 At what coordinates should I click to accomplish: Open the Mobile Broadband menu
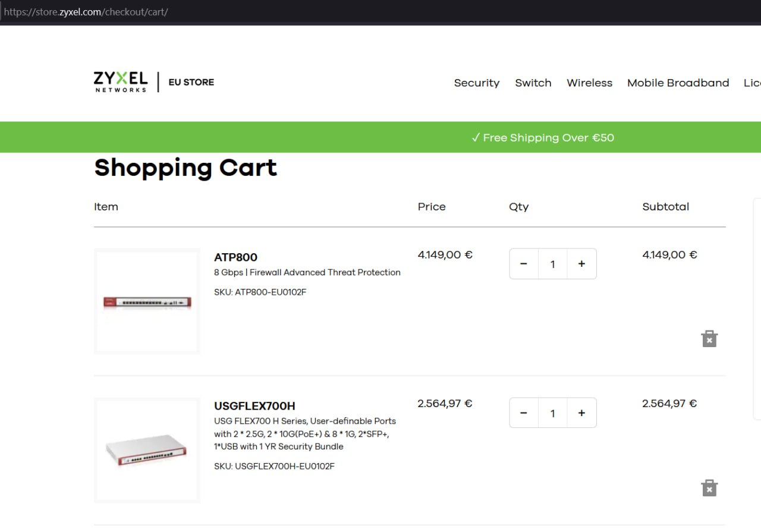678,83
